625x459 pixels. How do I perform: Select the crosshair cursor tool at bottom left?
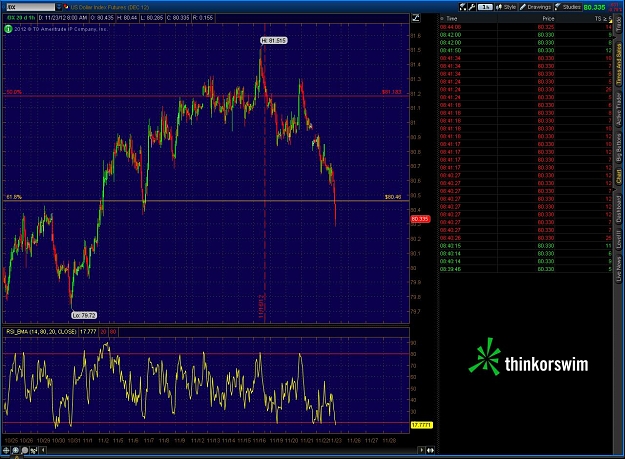pos(6,450)
